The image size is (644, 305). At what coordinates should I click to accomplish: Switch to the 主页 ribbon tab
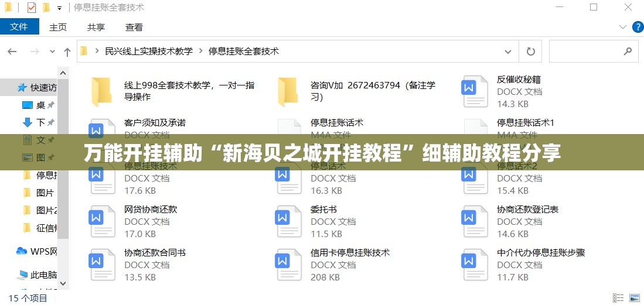pyautogui.click(x=58, y=27)
